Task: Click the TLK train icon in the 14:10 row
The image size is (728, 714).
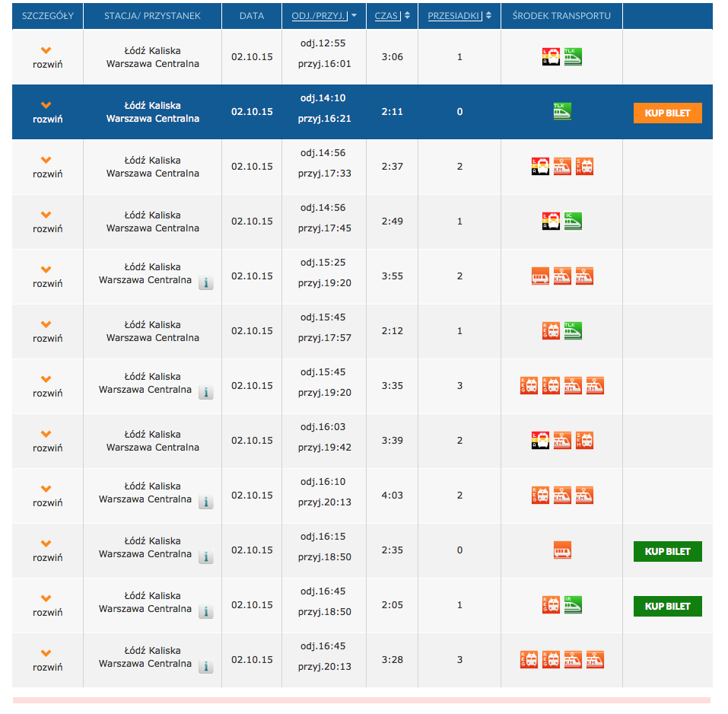Action: click(x=562, y=112)
